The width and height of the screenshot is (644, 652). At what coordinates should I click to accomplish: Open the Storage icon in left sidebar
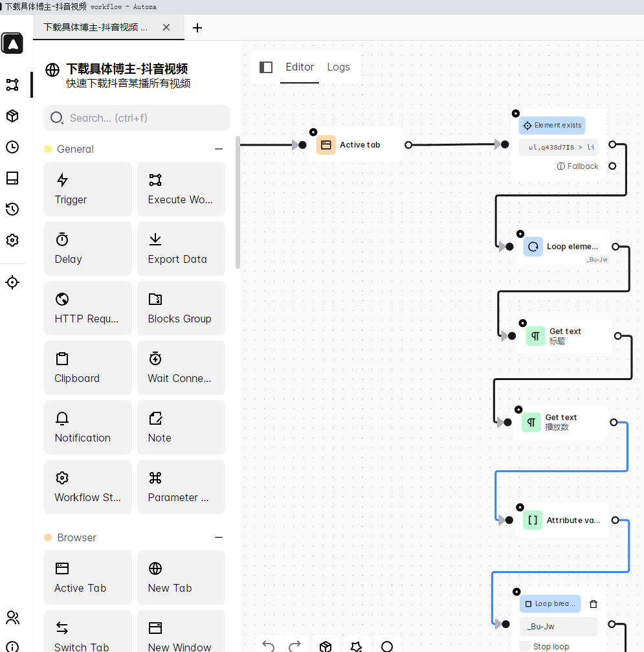click(12, 178)
